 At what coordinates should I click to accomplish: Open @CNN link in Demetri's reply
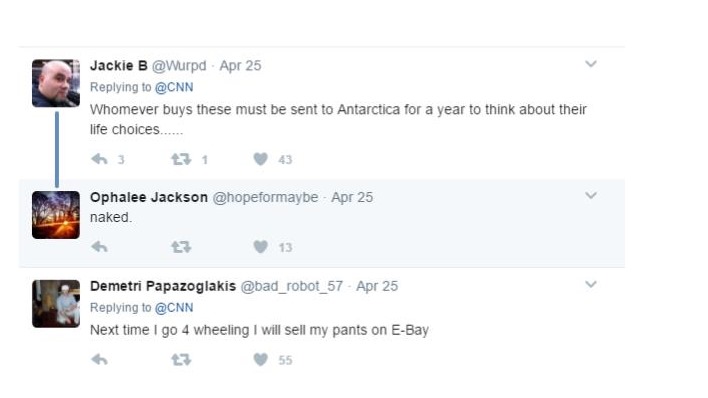pos(174,308)
